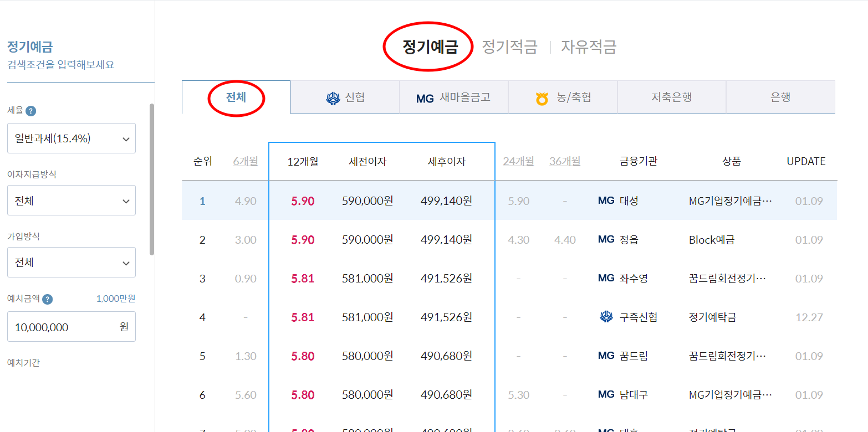Image resolution: width=868 pixels, height=432 pixels.
Task: Click MG logo beside 꿈드림
Action: [x=606, y=356]
